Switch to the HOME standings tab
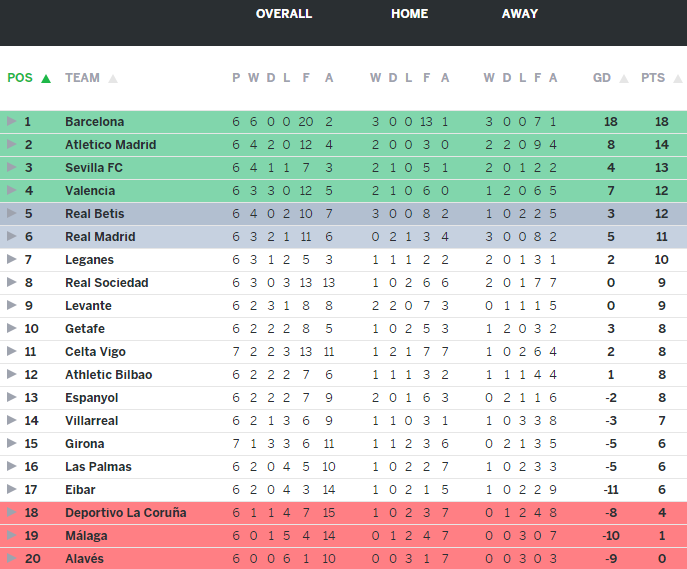Screen dimensions: 687x569 point(409,14)
